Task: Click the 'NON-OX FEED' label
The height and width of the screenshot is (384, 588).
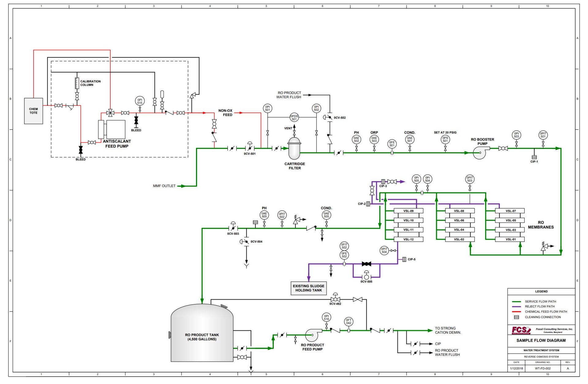Action: [x=226, y=113]
